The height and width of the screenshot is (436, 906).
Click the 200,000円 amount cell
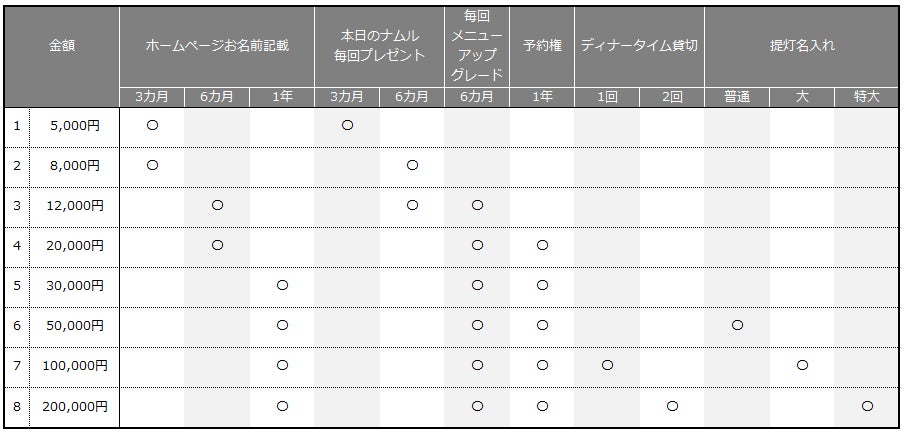pyautogui.click(x=75, y=406)
